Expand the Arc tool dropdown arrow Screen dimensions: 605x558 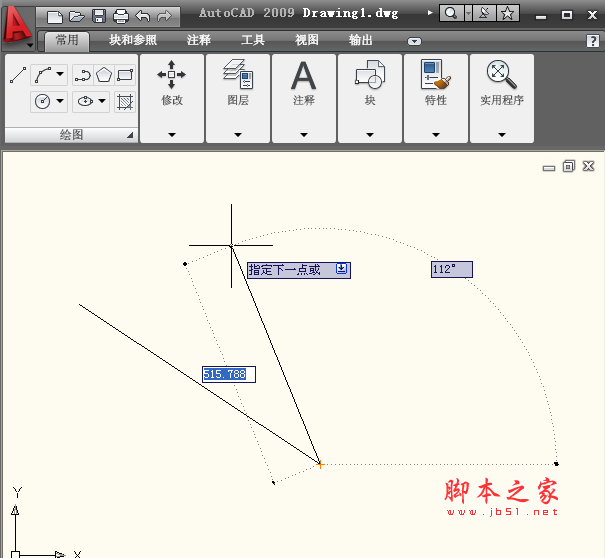coord(60,74)
